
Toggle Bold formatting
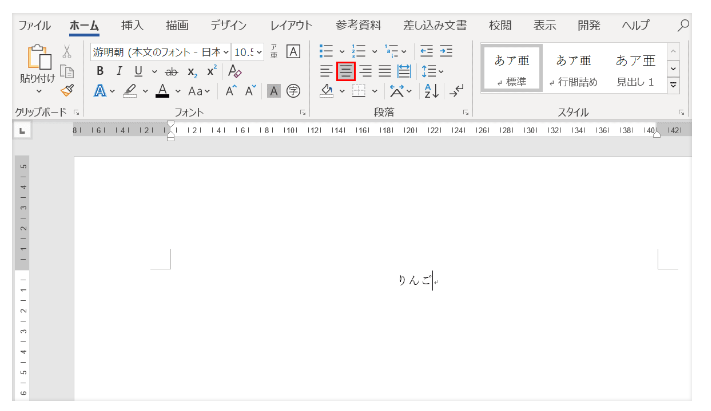(100, 71)
